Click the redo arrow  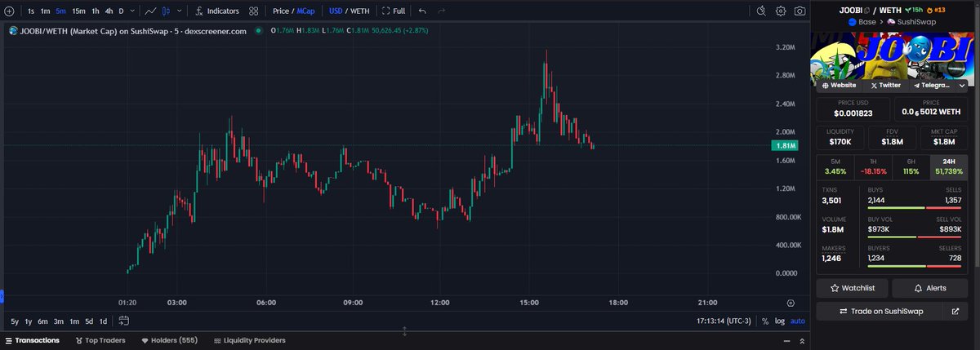(442, 11)
